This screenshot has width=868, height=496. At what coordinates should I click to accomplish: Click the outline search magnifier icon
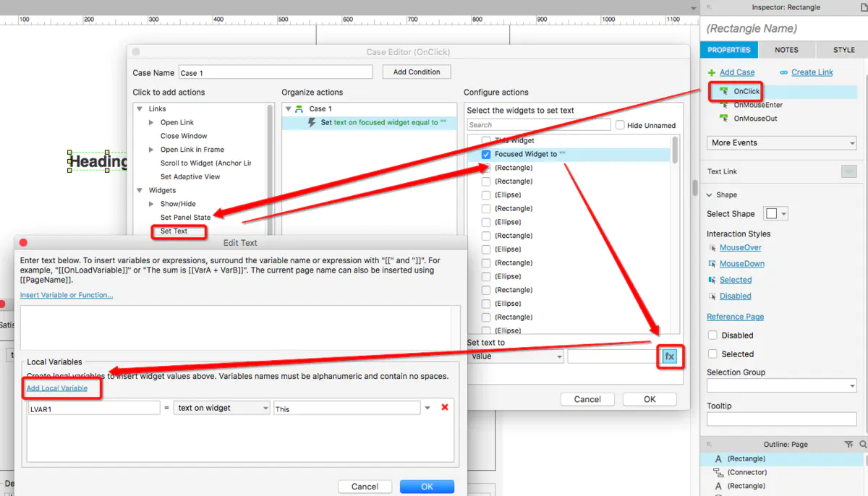(863, 445)
